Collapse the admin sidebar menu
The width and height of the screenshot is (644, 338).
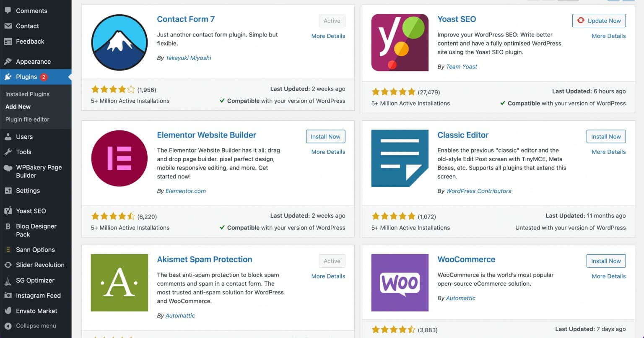[x=8, y=326]
